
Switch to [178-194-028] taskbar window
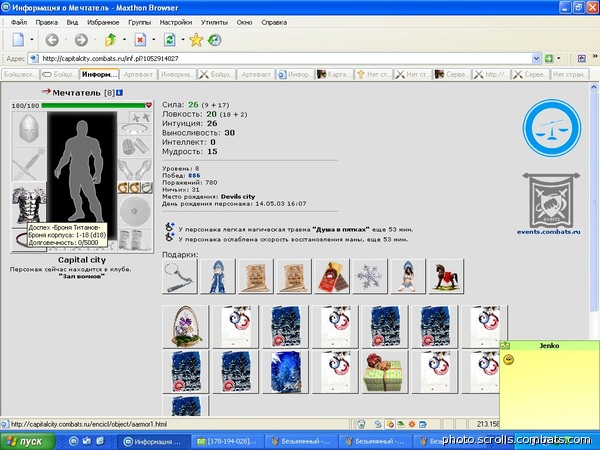pyautogui.click(x=227, y=442)
